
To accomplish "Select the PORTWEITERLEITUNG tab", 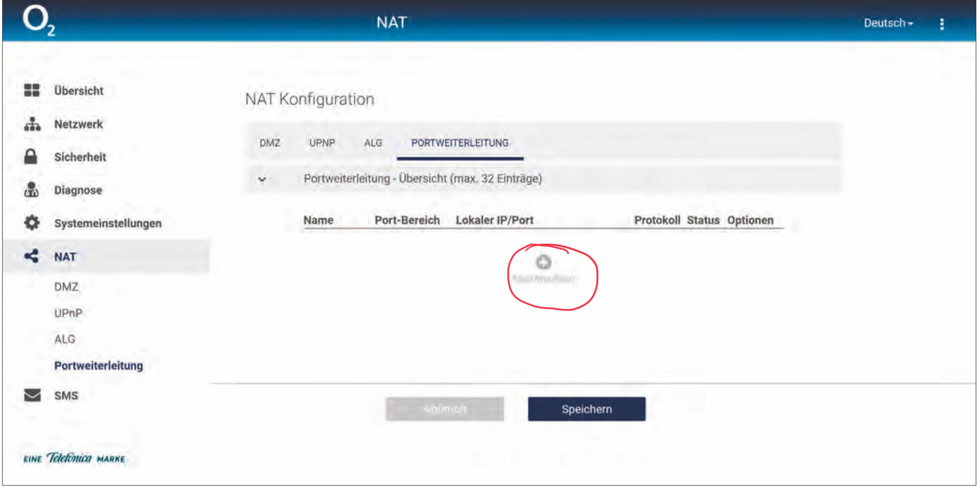I will click(460, 143).
